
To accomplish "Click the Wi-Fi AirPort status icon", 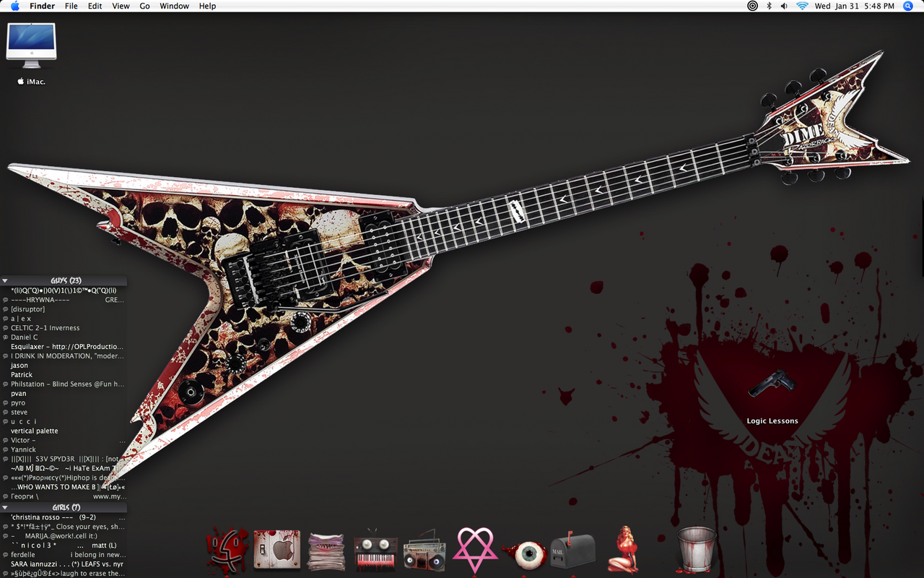I will click(x=802, y=6).
